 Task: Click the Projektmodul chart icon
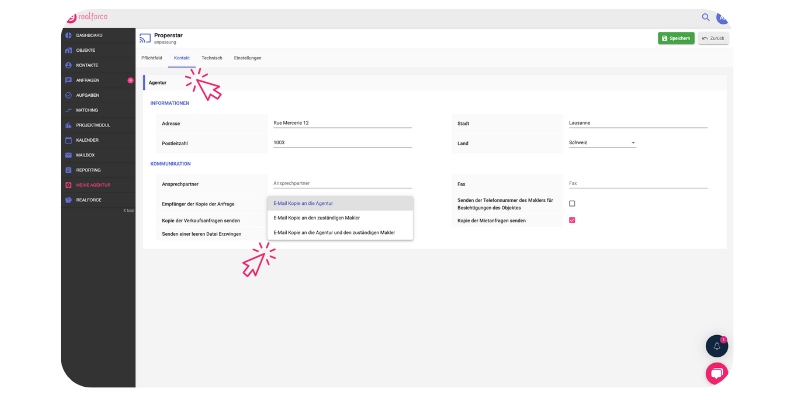[x=68, y=125]
